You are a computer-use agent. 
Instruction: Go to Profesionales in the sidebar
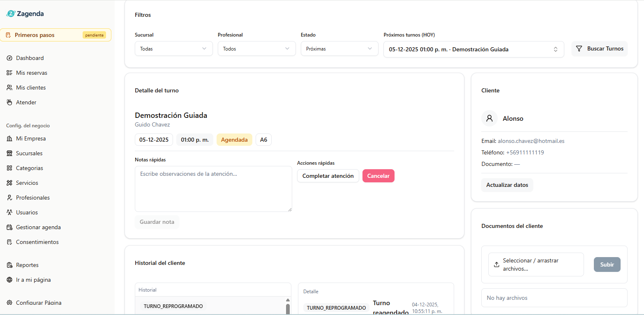point(33,198)
